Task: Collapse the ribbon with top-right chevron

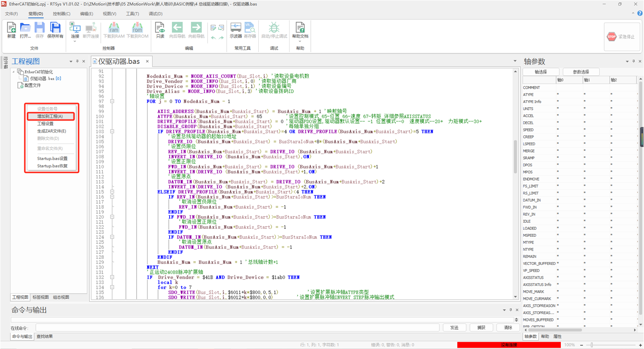Action: 633,13
